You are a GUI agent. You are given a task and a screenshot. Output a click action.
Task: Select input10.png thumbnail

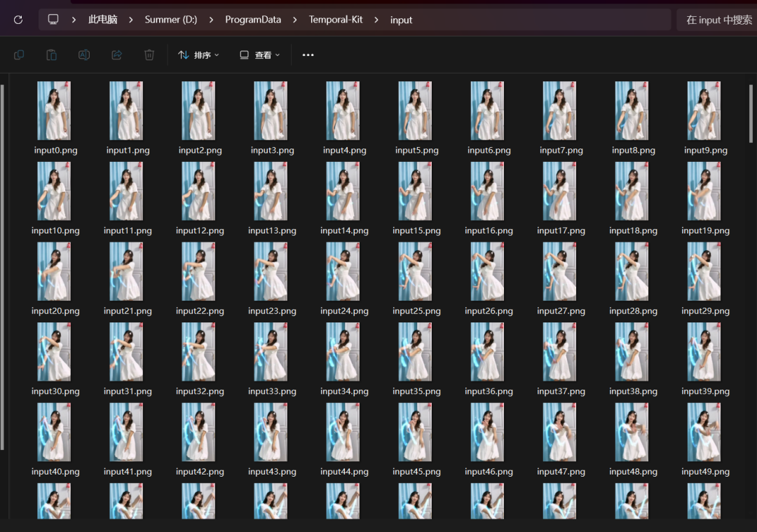pos(54,191)
